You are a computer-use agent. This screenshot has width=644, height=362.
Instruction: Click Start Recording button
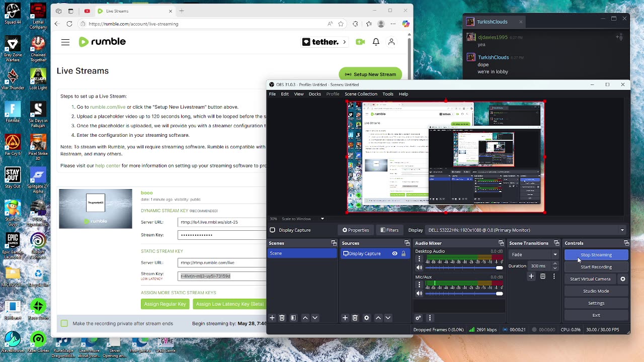click(596, 267)
